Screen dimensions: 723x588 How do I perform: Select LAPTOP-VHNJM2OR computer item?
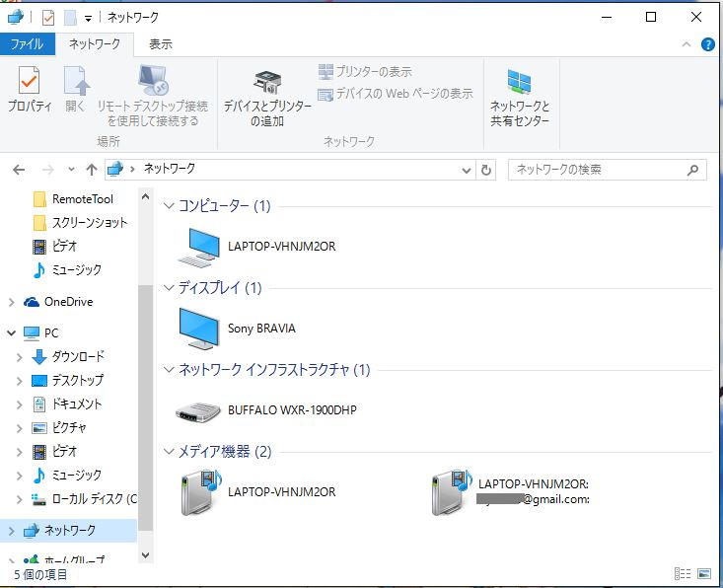[256, 247]
